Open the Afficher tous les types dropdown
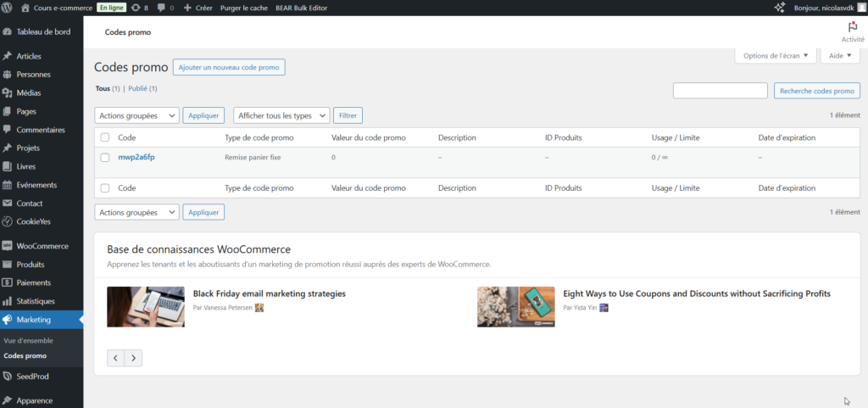This screenshot has height=408, width=868. point(281,115)
